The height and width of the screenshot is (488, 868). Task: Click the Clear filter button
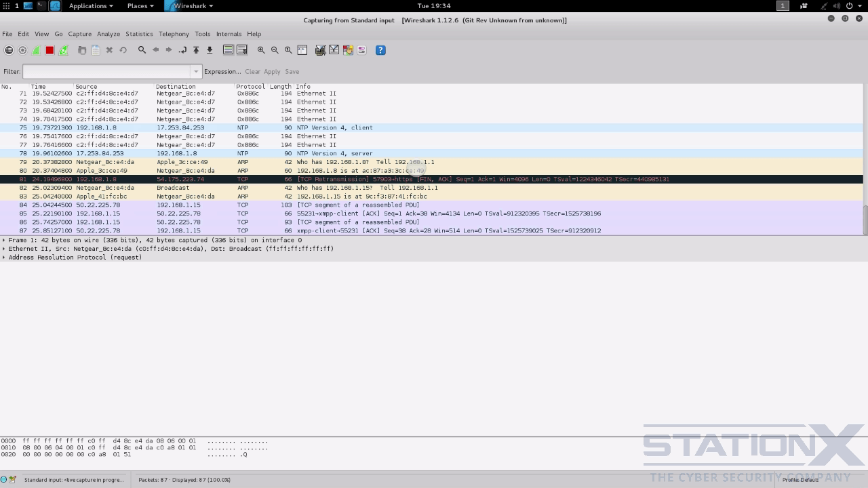[253, 72]
